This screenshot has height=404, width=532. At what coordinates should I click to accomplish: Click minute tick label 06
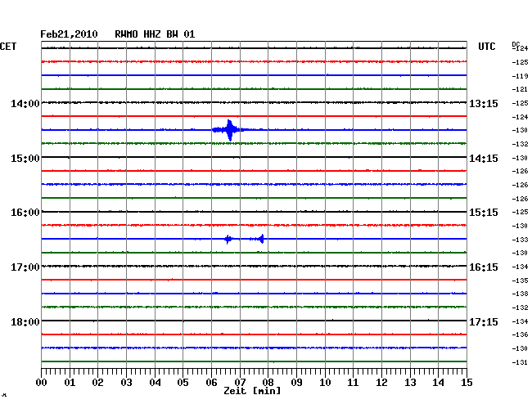click(211, 383)
